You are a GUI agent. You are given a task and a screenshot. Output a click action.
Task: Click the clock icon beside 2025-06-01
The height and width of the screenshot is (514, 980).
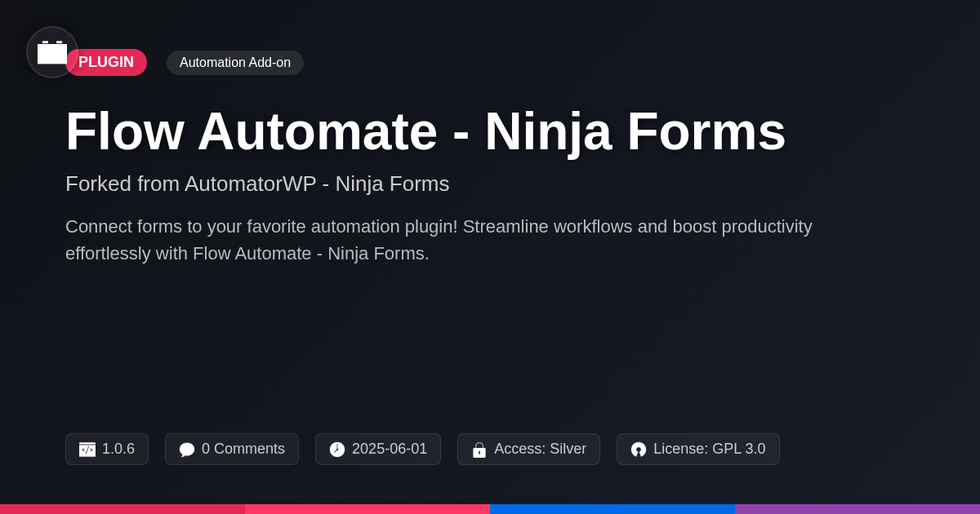(x=337, y=450)
